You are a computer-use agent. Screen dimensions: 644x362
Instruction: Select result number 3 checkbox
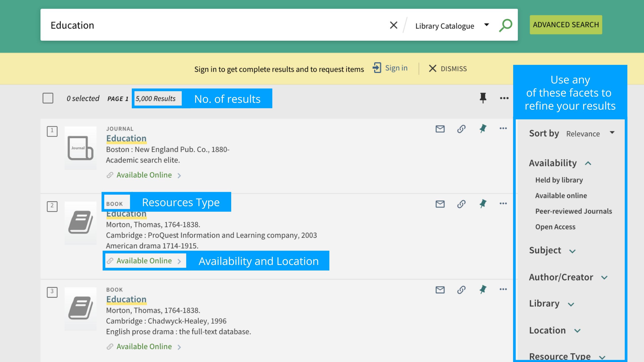click(x=52, y=292)
